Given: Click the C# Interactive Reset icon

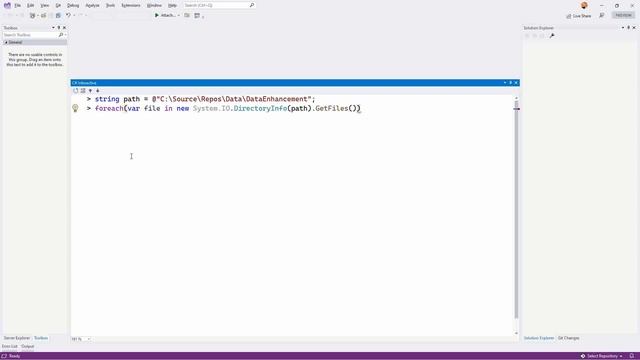Looking at the screenshot, I should point(76,91).
